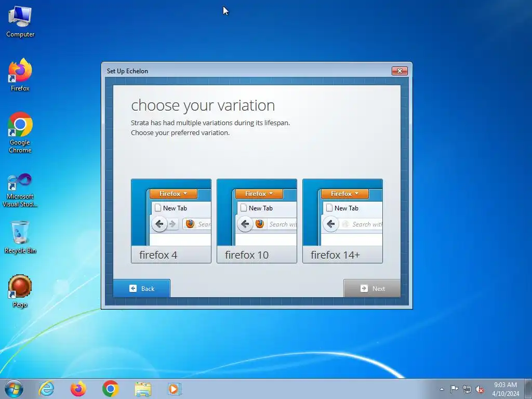The image size is (532, 399).
Task: Pick the firefox 14+ variation card
Action: [x=343, y=221]
